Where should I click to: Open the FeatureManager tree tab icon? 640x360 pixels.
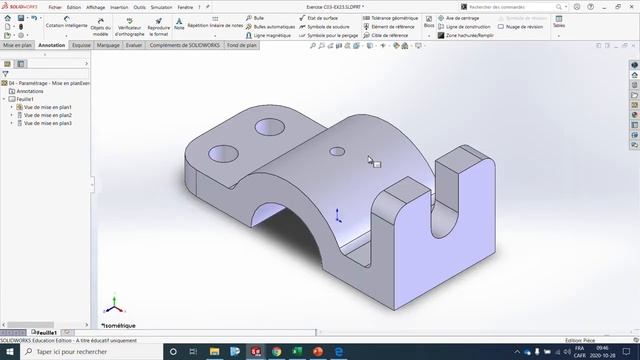[7, 64]
